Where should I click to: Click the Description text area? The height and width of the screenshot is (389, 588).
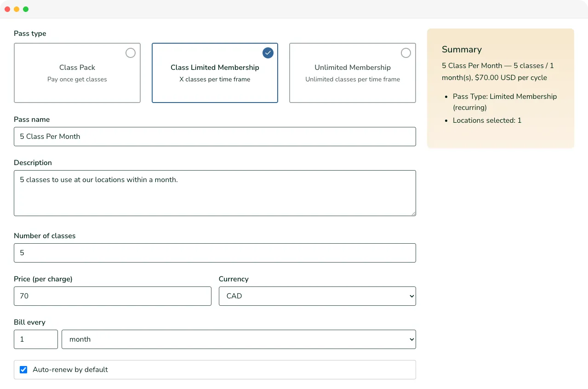point(215,193)
